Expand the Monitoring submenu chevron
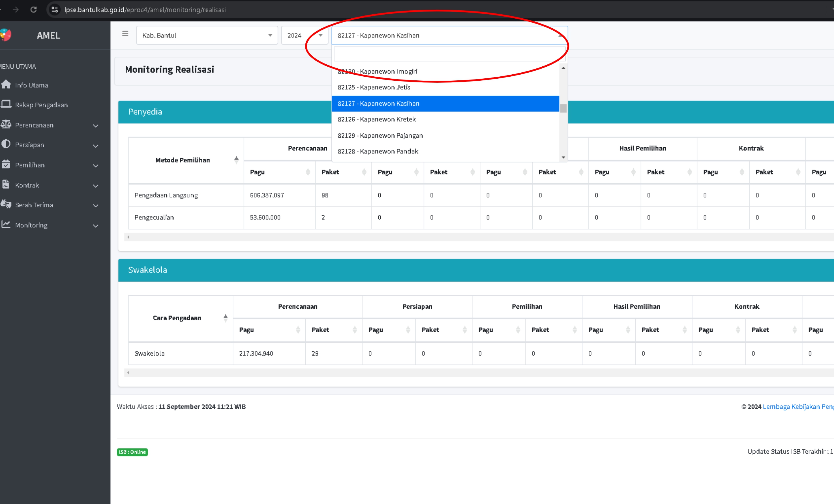 (96, 226)
